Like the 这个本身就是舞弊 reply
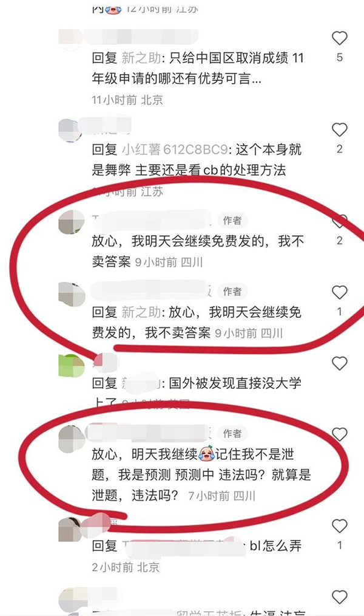Viewport: 364px width, 616px height. [x=339, y=129]
